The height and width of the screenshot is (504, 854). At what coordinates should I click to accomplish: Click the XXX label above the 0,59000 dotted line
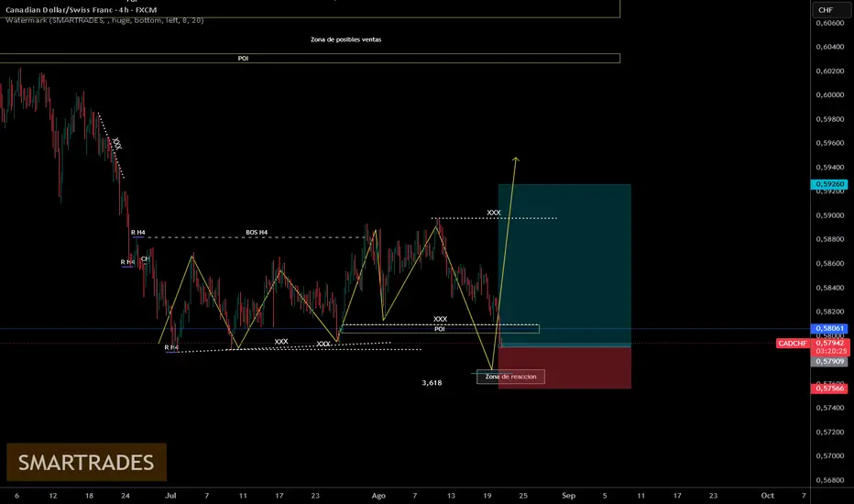coord(494,213)
